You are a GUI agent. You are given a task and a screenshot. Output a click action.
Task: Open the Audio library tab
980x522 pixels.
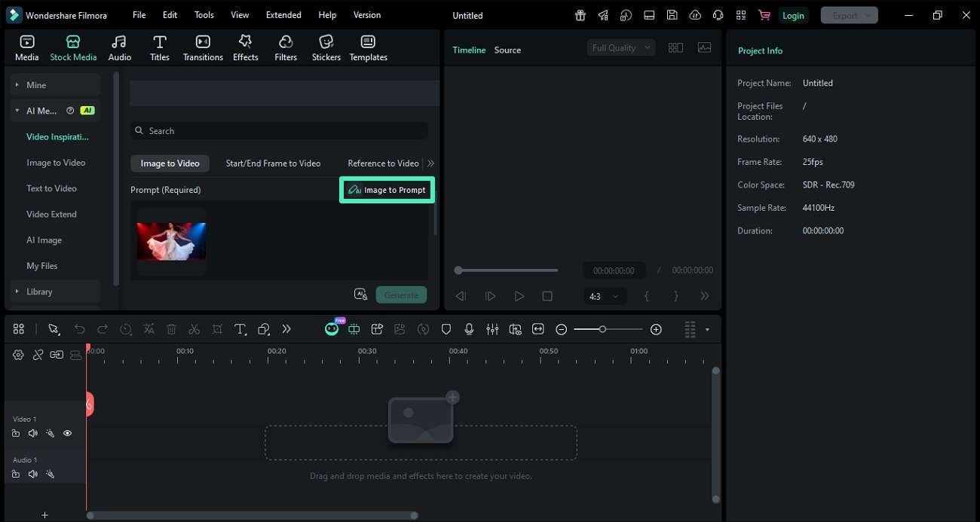click(119, 48)
